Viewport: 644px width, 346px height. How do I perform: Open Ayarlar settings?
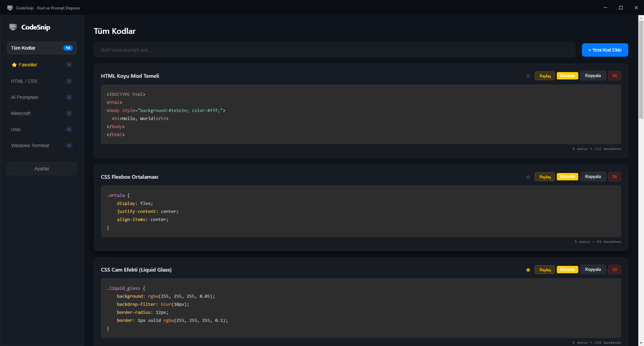tap(42, 169)
